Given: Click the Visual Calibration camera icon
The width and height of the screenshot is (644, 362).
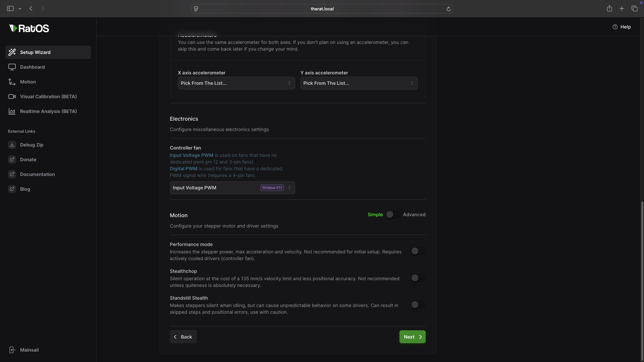Looking at the screenshot, I should click(12, 97).
